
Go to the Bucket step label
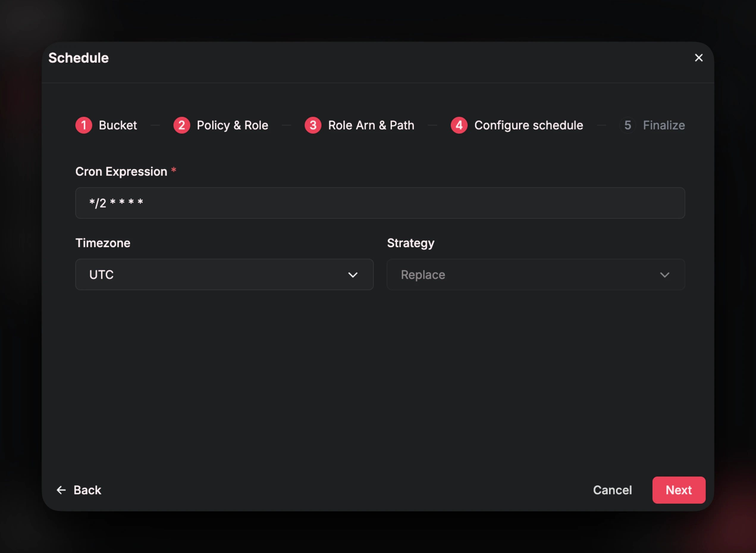tap(118, 125)
